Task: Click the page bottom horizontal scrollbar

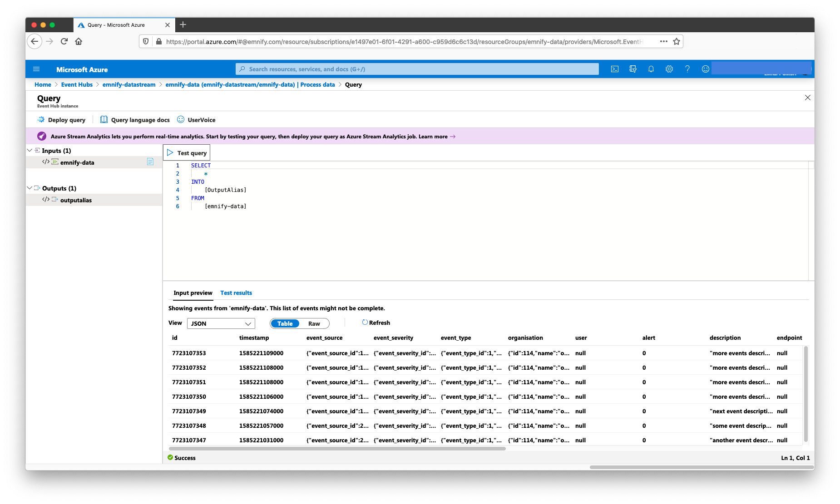Action: pyautogui.click(x=701, y=467)
